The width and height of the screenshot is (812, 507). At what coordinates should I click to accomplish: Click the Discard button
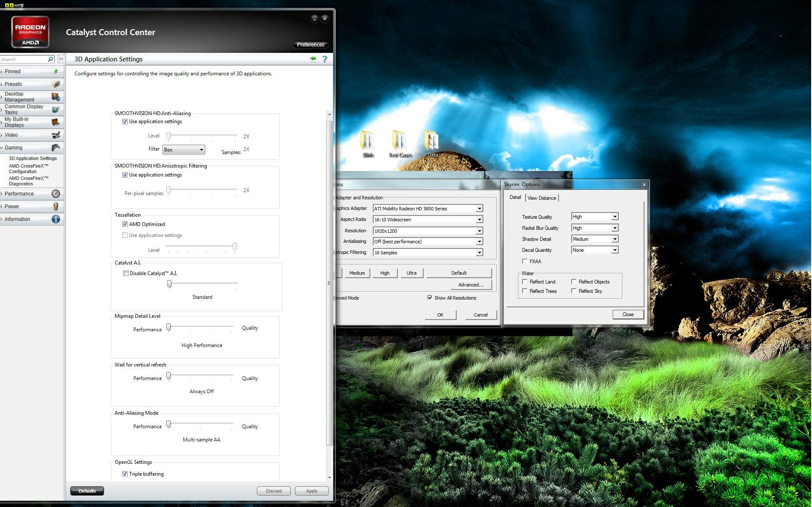click(x=274, y=491)
